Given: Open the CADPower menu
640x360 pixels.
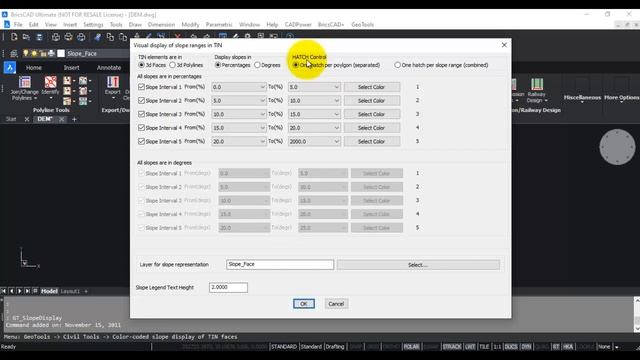Looking at the screenshot, I should 298,24.
